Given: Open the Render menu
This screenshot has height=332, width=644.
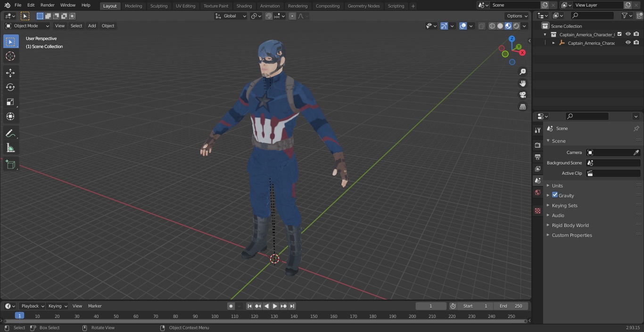Looking at the screenshot, I should pyautogui.click(x=47, y=5).
